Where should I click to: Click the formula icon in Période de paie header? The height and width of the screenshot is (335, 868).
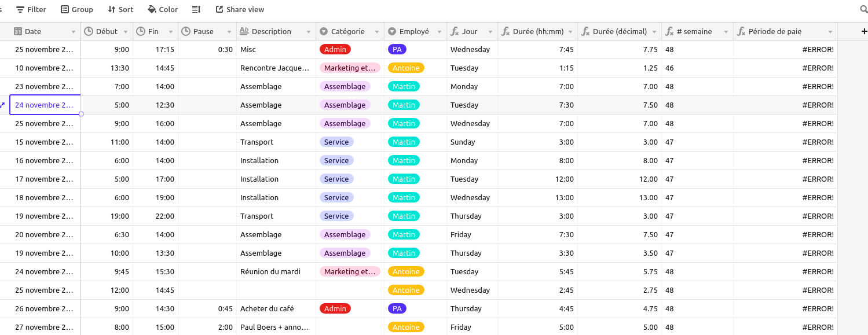[x=741, y=31]
